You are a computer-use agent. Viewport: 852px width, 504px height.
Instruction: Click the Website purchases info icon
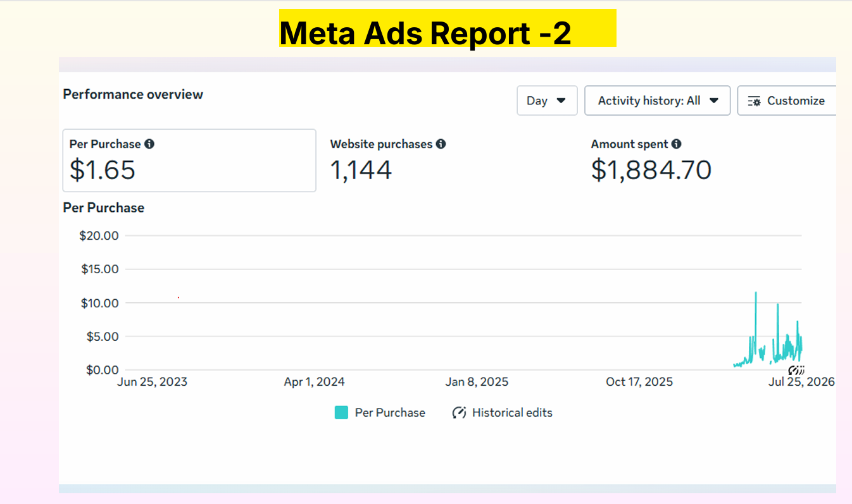pyautogui.click(x=441, y=144)
